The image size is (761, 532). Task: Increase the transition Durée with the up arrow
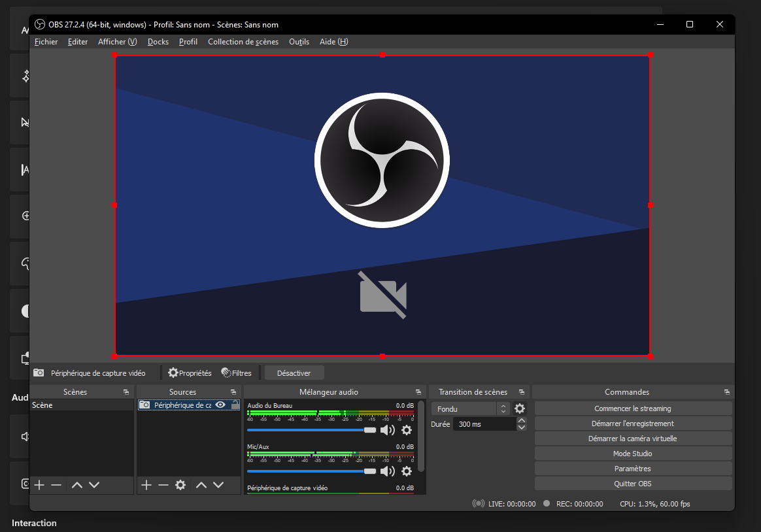point(521,421)
